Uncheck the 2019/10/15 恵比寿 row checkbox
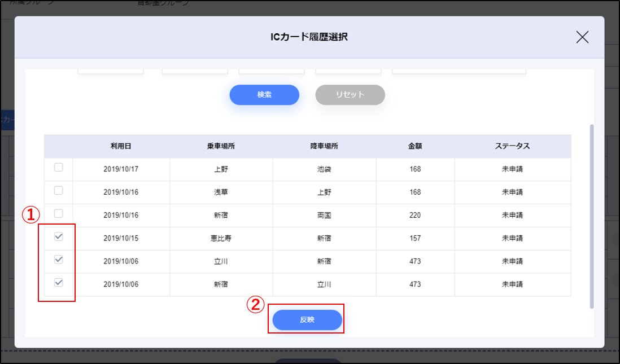 (59, 237)
